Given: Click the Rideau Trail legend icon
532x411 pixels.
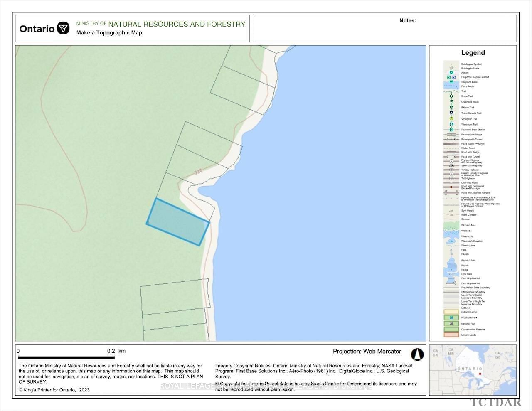Looking at the screenshot, I should point(451,107).
